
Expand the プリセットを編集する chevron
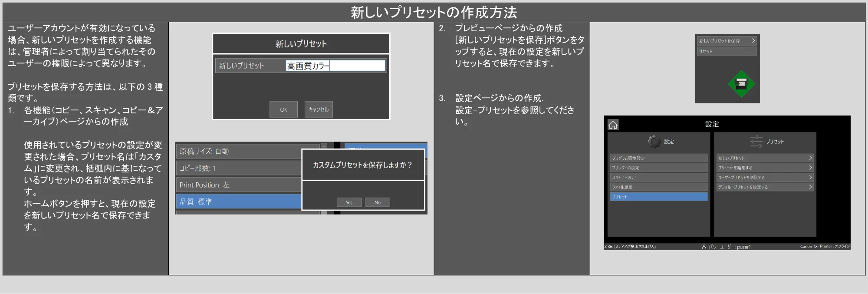coord(810,168)
